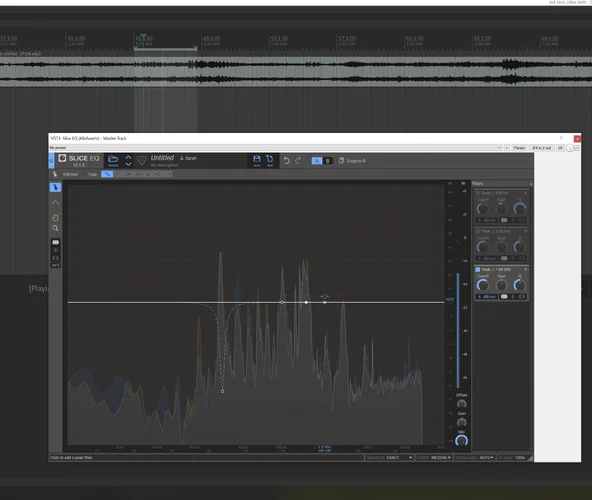Select the audio waveform item in track
This screenshot has height=500, width=592.
(x=296, y=72)
